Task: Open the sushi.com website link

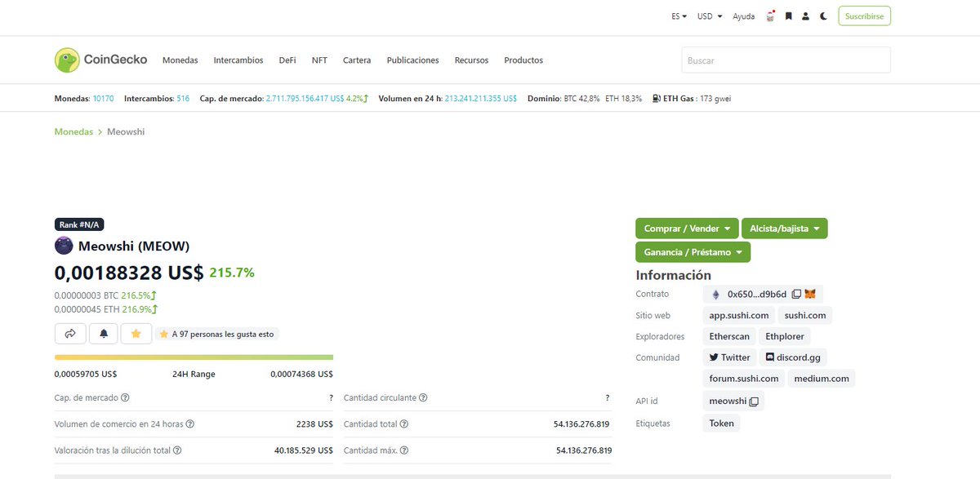Action: point(805,315)
